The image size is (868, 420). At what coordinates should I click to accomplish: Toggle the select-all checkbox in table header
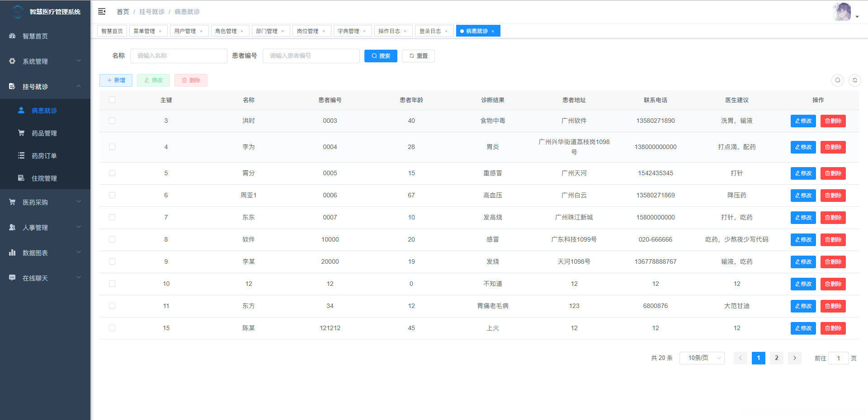[x=112, y=100]
